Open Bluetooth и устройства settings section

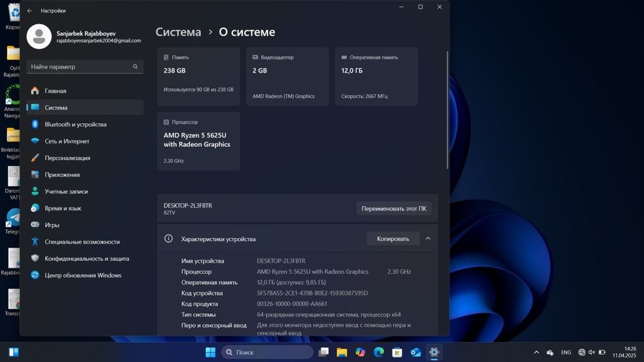(75, 124)
